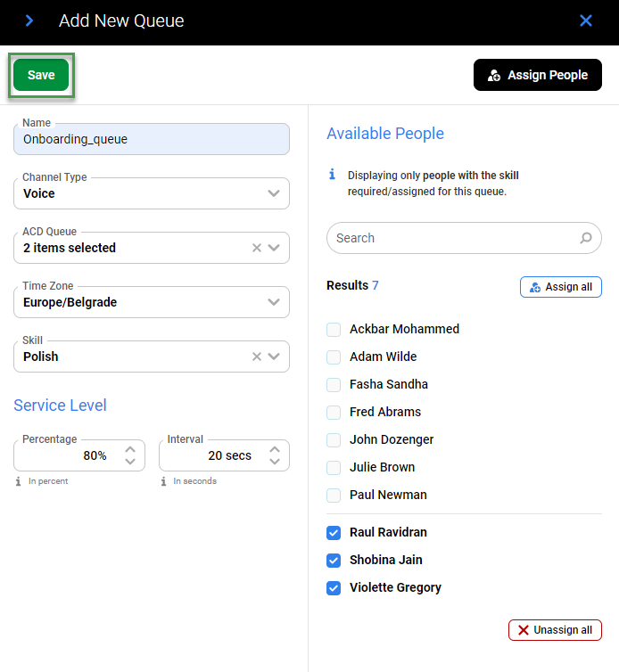Click the info icon under Percentage

tap(19, 481)
